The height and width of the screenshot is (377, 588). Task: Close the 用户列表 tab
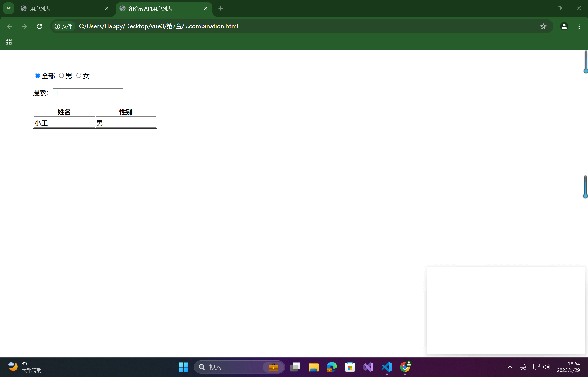(107, 9)
